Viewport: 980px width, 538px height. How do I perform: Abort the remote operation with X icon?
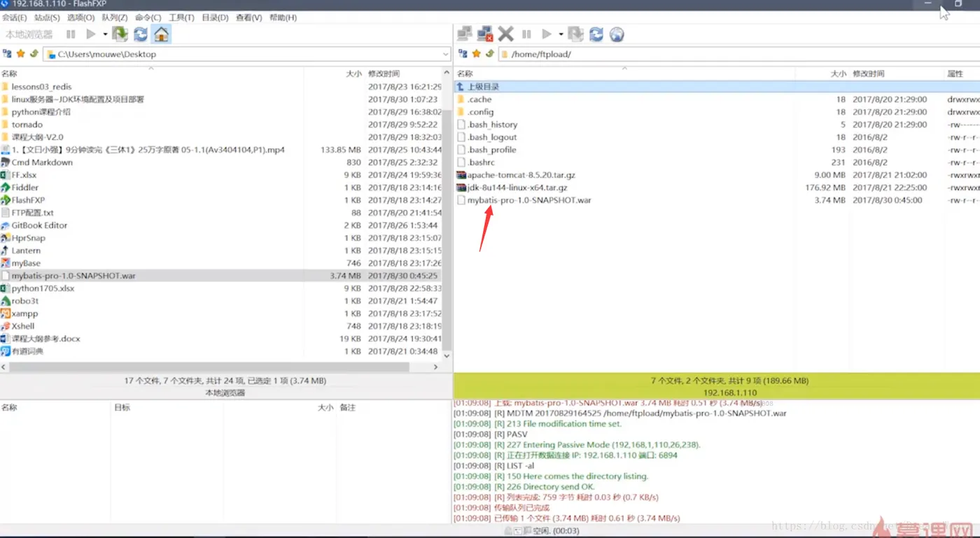click(x=506, y=34)
